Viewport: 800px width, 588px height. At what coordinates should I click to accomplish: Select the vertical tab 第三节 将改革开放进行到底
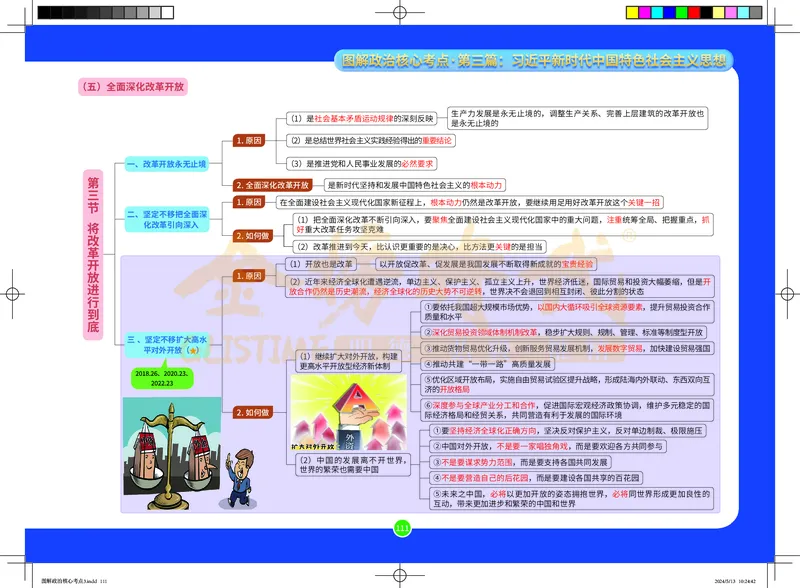[91, 250]
